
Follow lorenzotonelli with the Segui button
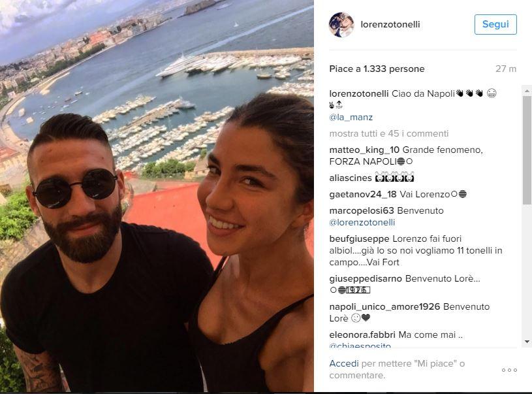[x=495, y=24]
